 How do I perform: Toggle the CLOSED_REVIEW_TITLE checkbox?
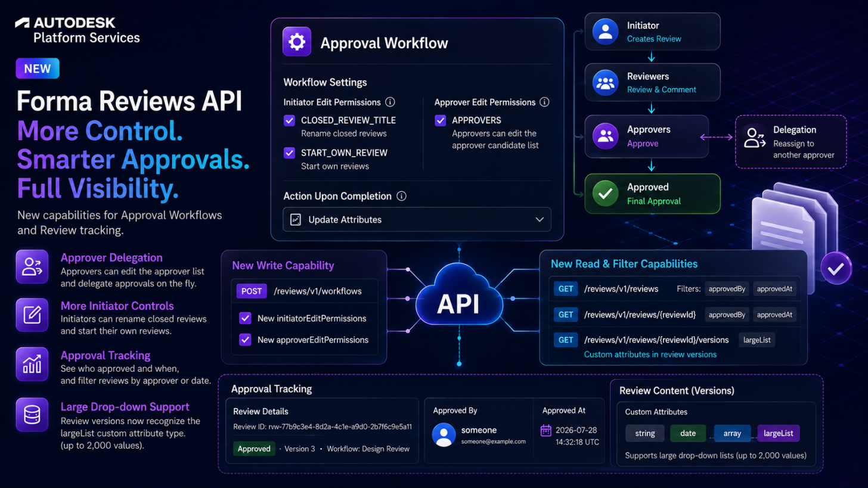tap(290, 120)
